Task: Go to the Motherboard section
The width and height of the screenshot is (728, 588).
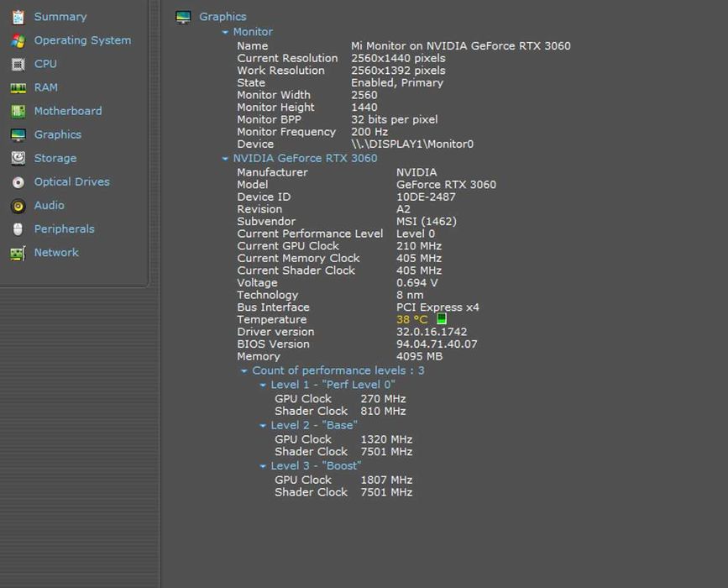Action: [68, 111]
